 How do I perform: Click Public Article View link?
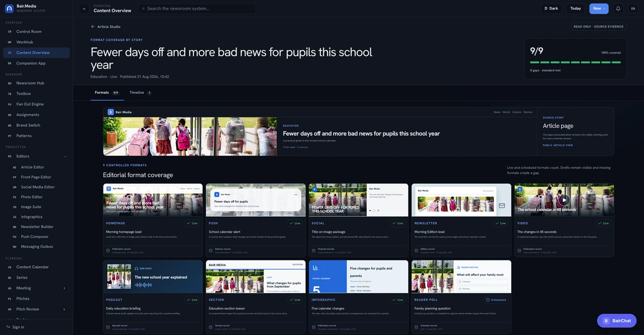558,145
